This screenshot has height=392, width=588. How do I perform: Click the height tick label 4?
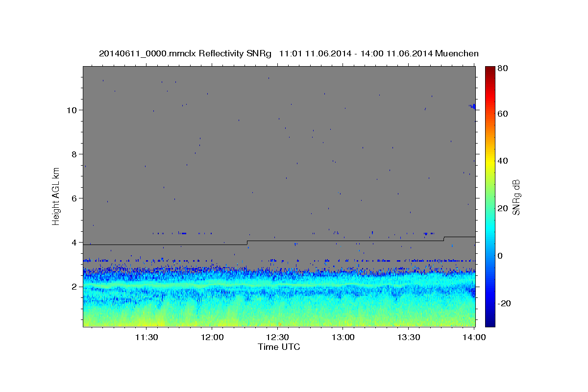73,243
